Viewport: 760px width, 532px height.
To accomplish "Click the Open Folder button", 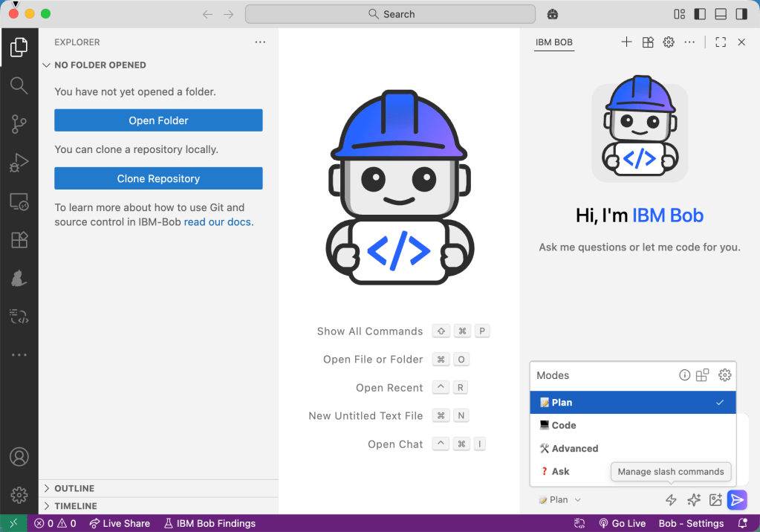I will (x=158, y=120).
